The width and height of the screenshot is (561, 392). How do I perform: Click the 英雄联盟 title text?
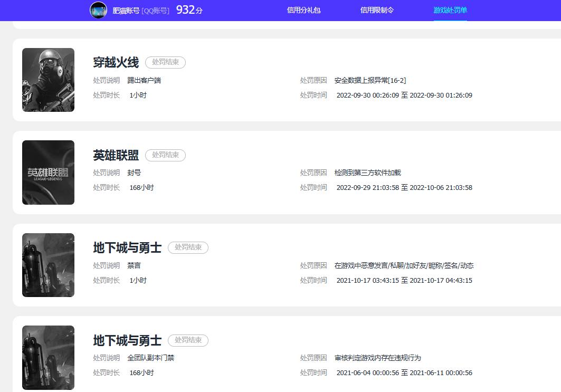(x=115, y=155)
